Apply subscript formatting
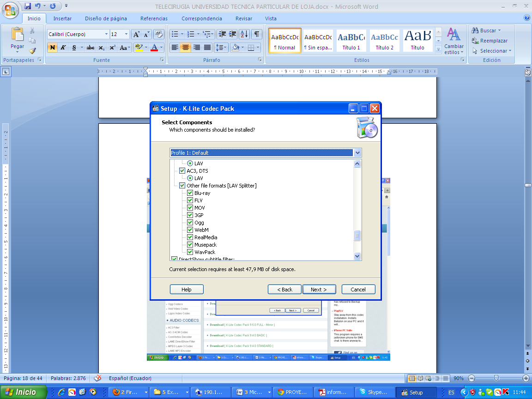Image resolution: width=532 pixels, height=399 pixels. tap(102, 48)
